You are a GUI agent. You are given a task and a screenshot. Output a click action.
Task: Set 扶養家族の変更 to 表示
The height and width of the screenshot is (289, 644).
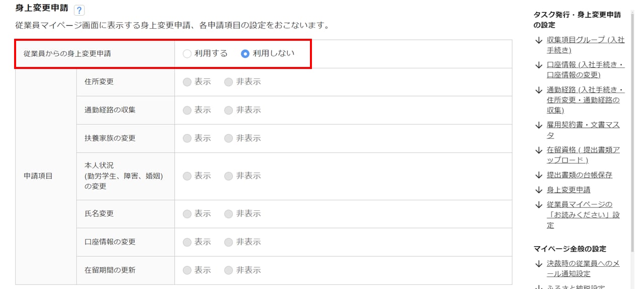[187, 138]
